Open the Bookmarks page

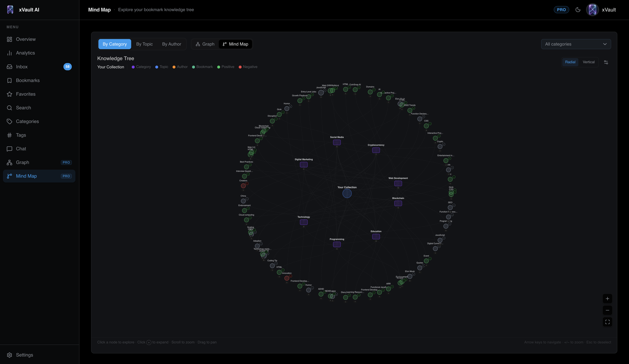[x=28, y=80]
